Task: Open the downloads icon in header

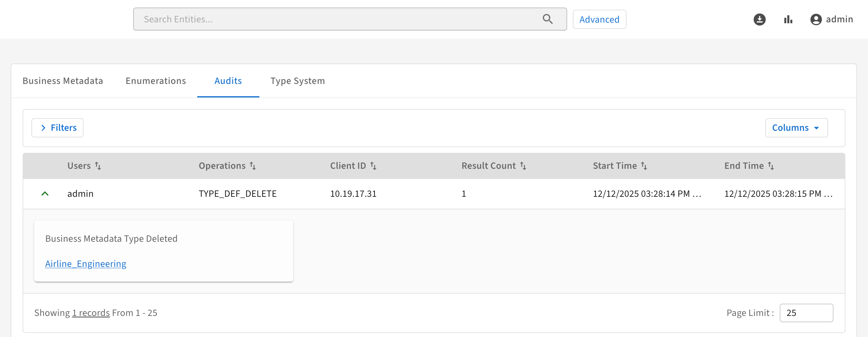Action: [759, 19]
